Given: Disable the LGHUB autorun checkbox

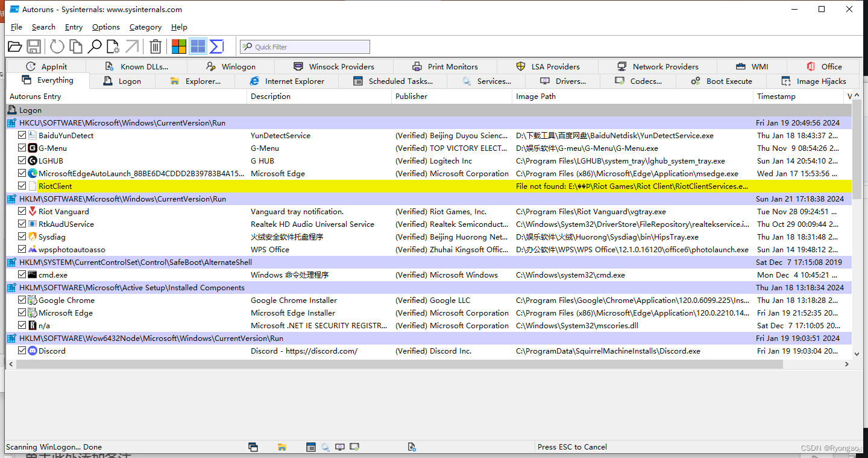Looking at the screenshot, I should (22, 161).
